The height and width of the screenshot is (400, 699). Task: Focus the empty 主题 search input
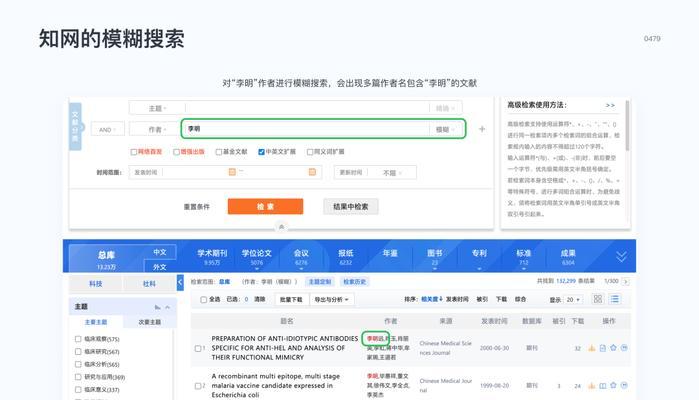[307, 108]
